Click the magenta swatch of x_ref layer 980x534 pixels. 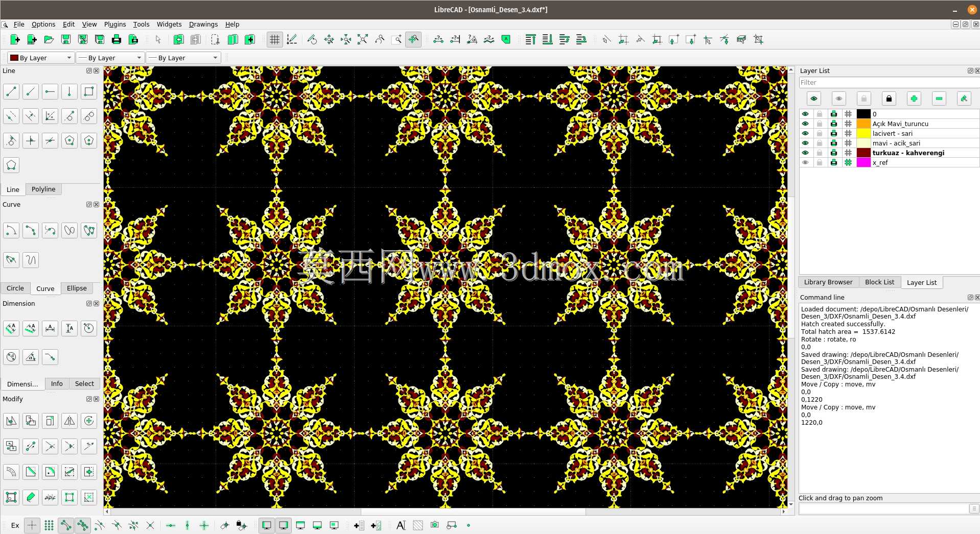tap(864, 162)
